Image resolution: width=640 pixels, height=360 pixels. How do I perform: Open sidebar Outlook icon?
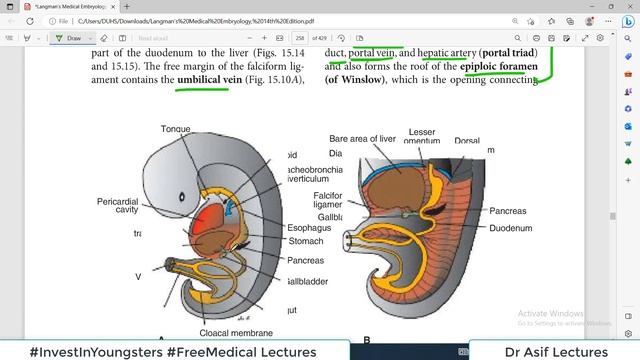[628, 127]
